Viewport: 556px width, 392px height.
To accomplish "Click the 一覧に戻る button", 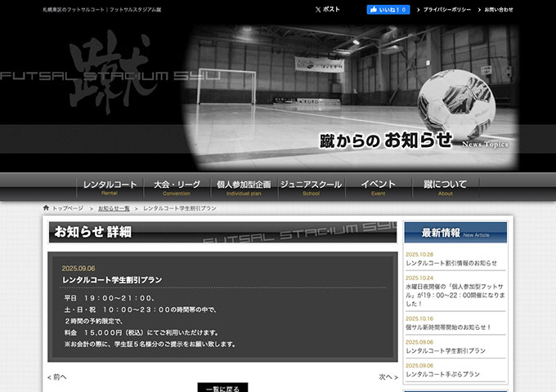I will [x=222, y=387].
